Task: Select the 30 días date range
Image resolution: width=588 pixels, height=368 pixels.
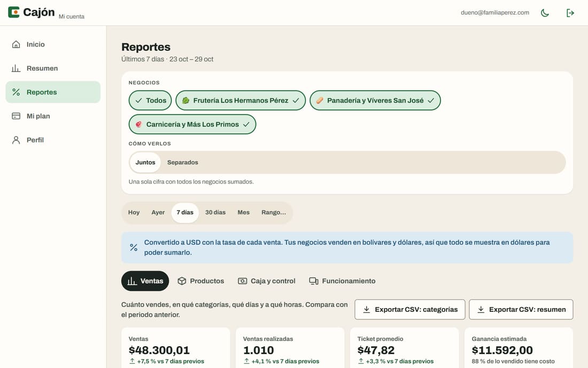Action: 215,212
